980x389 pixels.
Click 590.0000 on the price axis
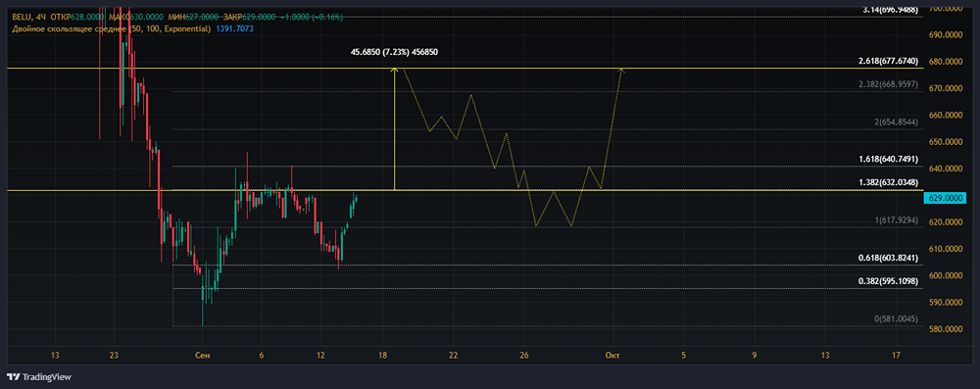946,302
